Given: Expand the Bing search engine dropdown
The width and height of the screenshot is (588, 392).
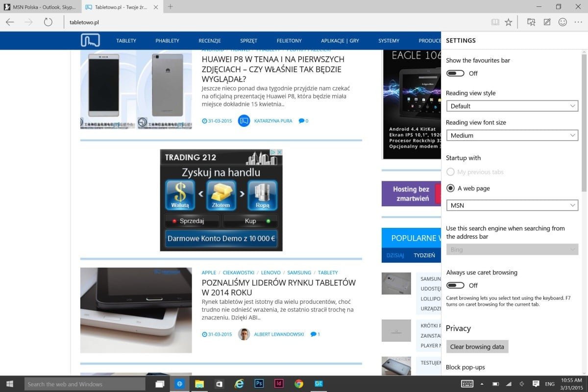Looking at the screenshot, I should [x=512, y=249].
